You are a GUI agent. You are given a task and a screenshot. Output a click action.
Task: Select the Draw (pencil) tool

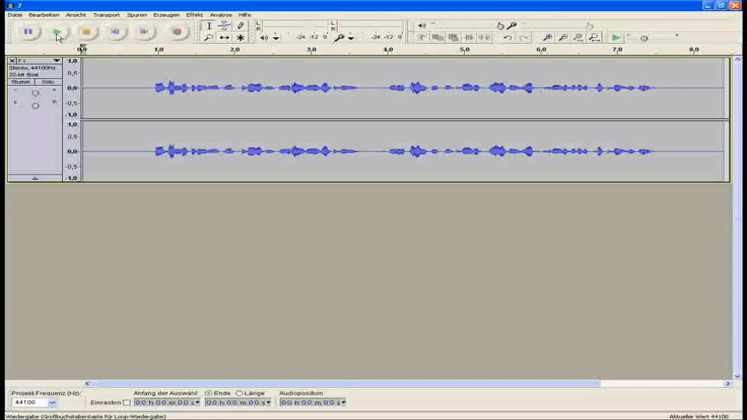pos(241,26)
